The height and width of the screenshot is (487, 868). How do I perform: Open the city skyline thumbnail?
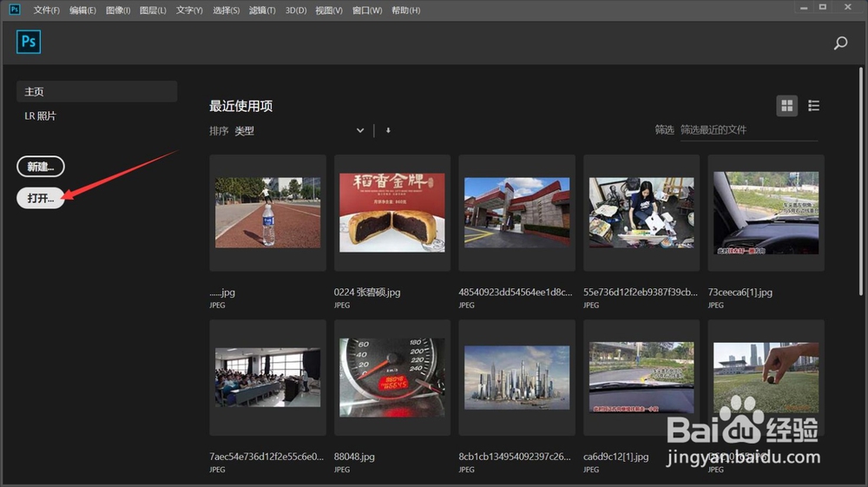[x=517, y=378]
